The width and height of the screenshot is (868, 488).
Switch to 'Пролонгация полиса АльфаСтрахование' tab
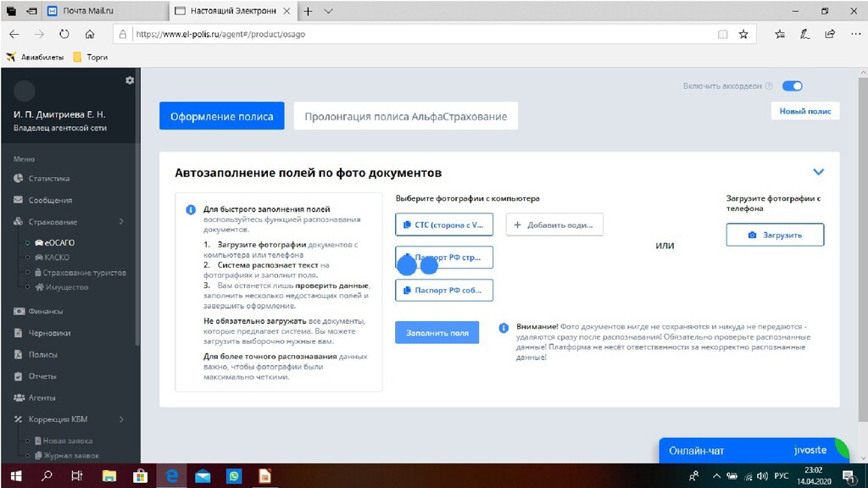(405, 115)
